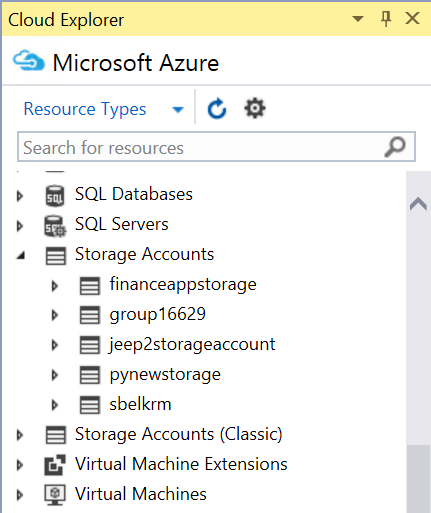Viewport: 431px width, 513px height.
Task: Select the pynewstorage storage account
Action: click(x=165, y=374)
